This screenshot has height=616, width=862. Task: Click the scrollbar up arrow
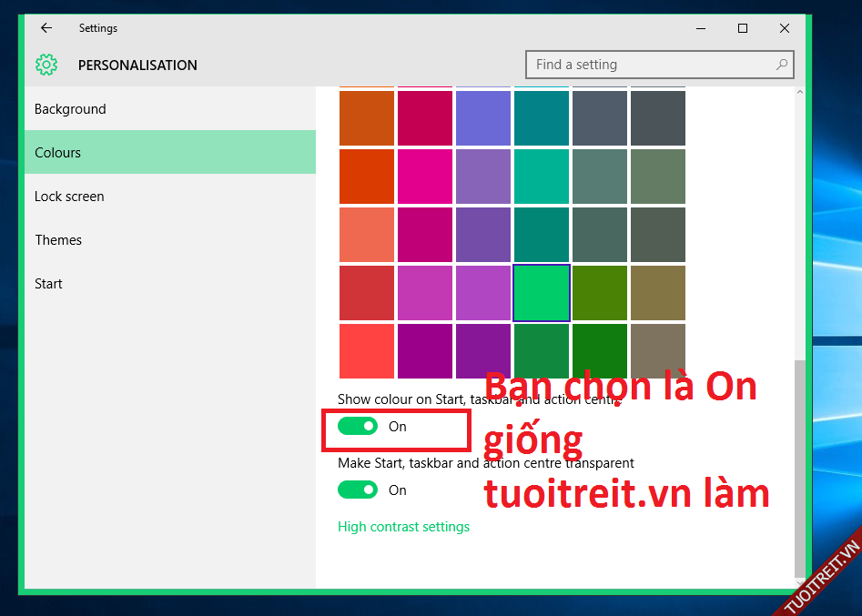[800, 93]
